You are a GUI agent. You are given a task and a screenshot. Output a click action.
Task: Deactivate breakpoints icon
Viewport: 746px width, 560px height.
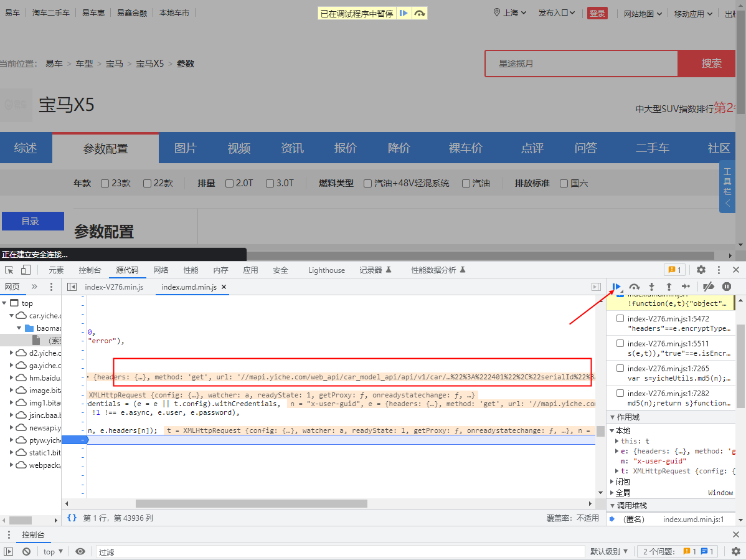[x=709, y=287]
